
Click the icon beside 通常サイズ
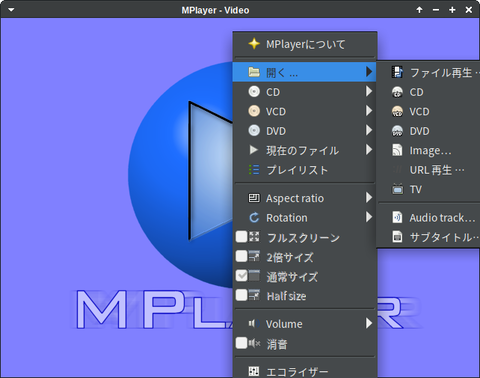tap(254, 276)
